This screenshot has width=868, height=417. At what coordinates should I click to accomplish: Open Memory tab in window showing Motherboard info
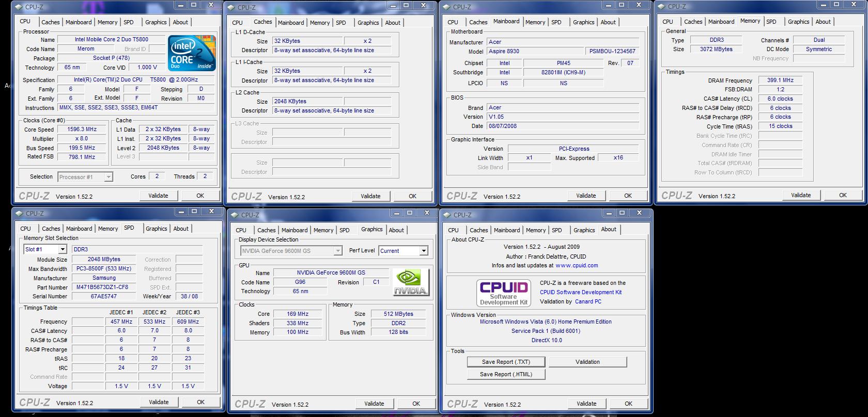click(535, 22)
